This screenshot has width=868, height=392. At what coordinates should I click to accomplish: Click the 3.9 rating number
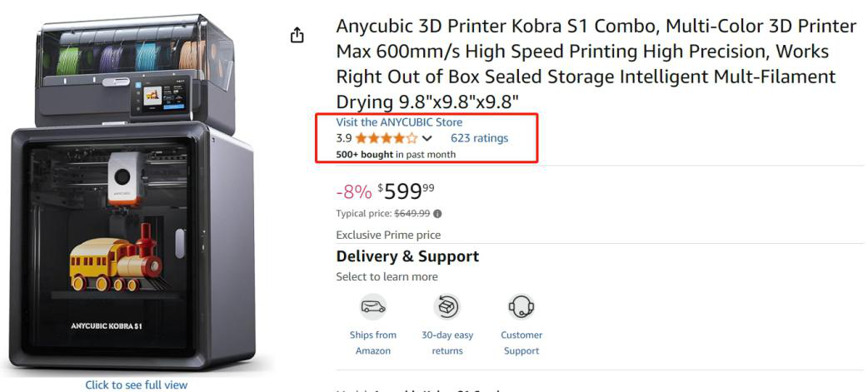pos(343,138)
